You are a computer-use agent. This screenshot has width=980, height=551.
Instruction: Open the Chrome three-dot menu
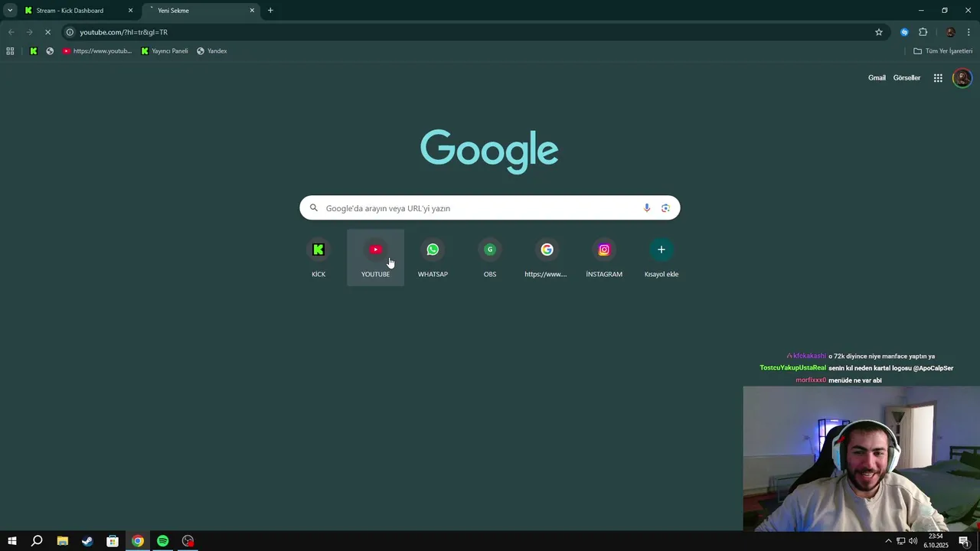tap(969, 32)
